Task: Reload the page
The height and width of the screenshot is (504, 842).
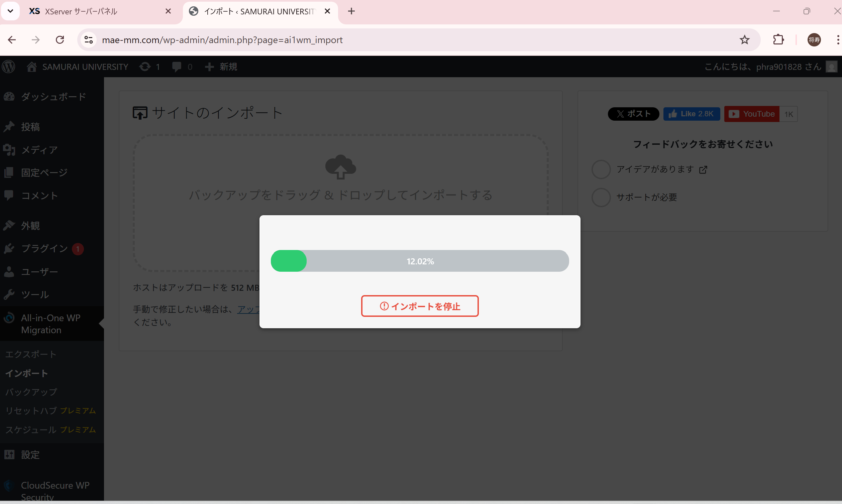Action: pyautogui.click(x=60, y=40)
